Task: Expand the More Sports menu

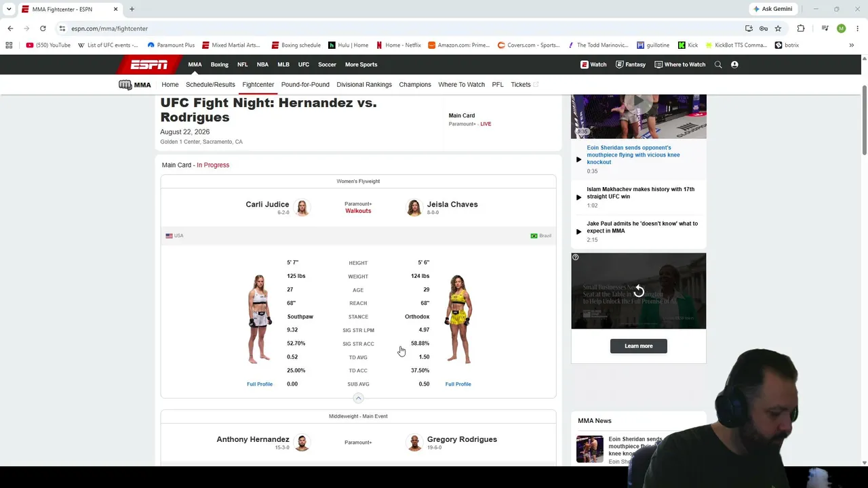Action: point(361,64)
